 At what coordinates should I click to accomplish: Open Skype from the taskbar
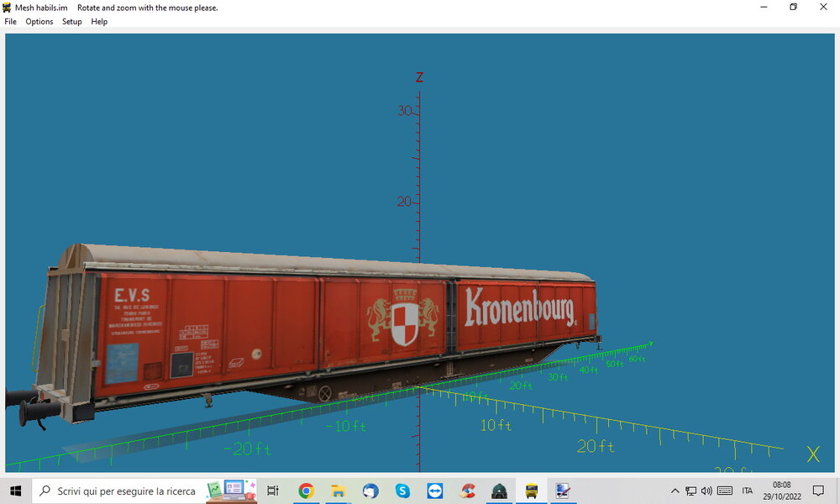[402, 491]
